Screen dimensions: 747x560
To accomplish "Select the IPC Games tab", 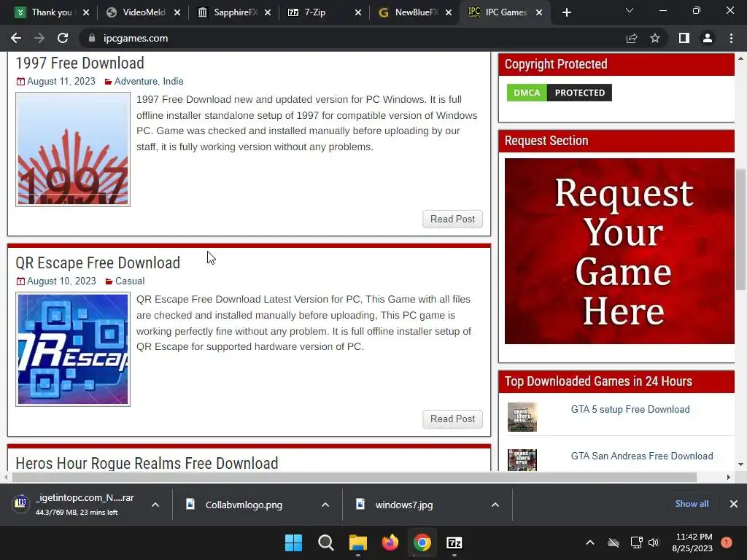I will [504, 12].
